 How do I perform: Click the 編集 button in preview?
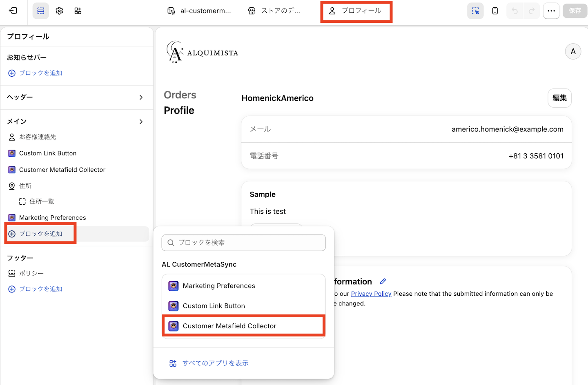(559, 98)
